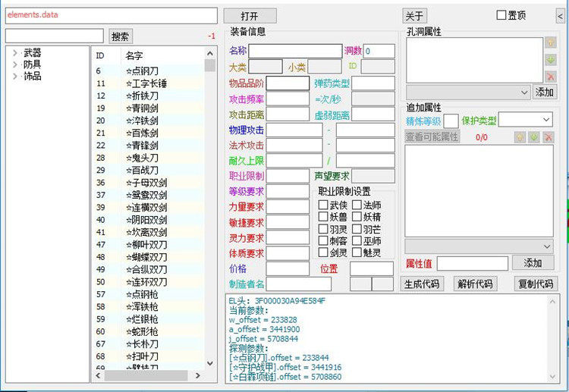Viewport: 569px width, 392px height.
Task: Select item ☆阴阳双剑 in list
Action: coord(148,220)
